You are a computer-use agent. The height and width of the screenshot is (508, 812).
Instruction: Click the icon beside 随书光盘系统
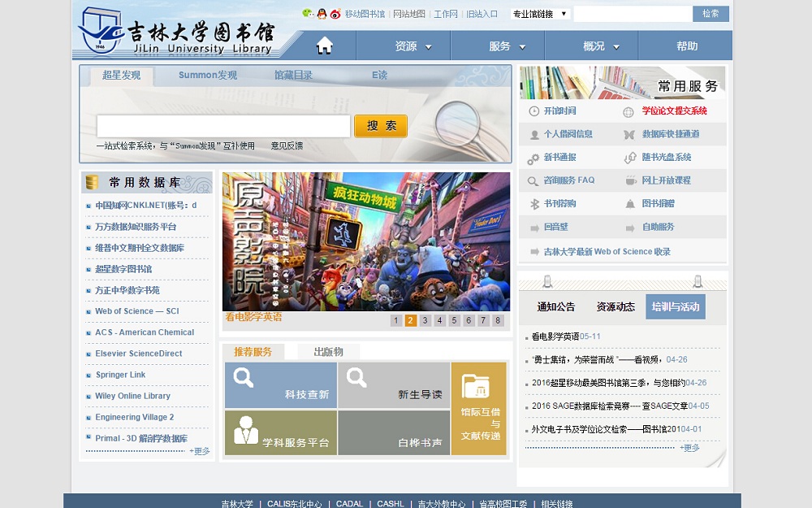coord(630,158)
